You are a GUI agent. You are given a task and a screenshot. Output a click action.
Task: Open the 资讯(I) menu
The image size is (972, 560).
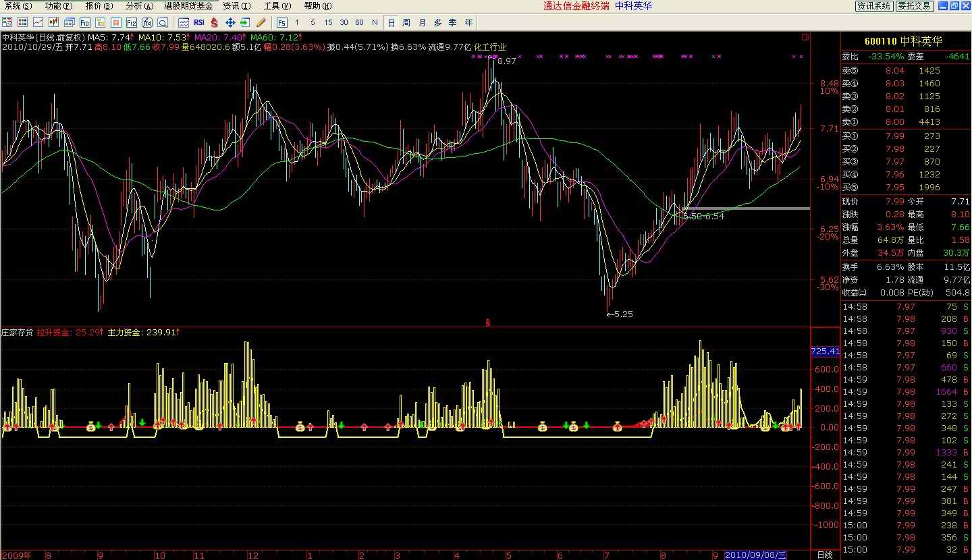[x=237, y=6]
